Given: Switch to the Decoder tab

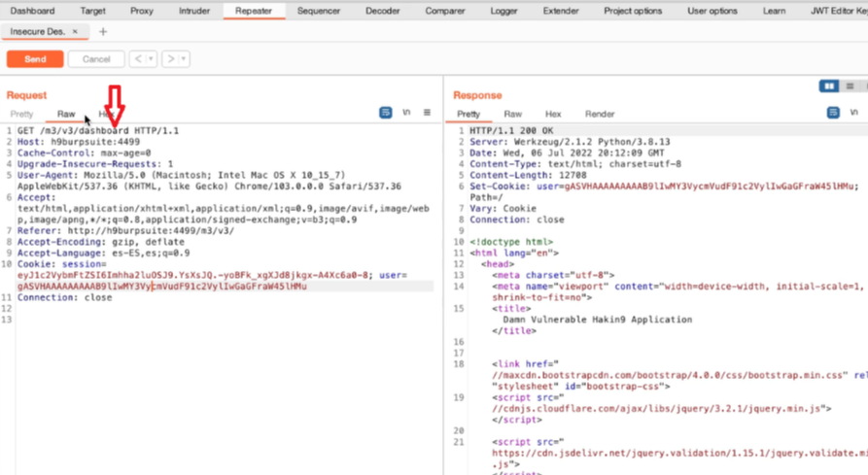Looking at the screenshot, I should [x=383, y=11].
